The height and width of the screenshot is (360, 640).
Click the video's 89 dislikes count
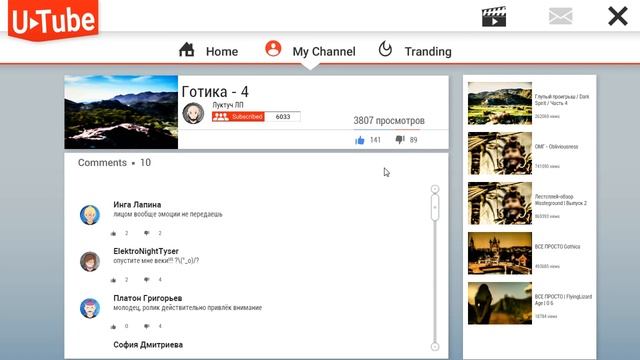click(413, 140)
